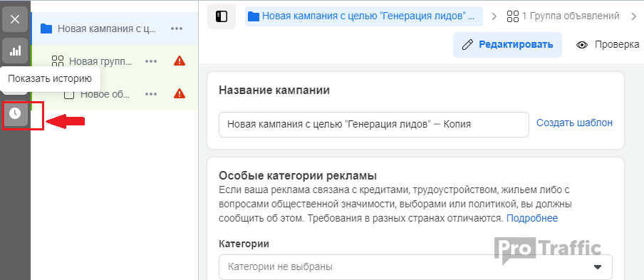Open the bar chart statistics icon
Image resolution: width=644 pixels, height=280 pixels.
pos(15,51)
